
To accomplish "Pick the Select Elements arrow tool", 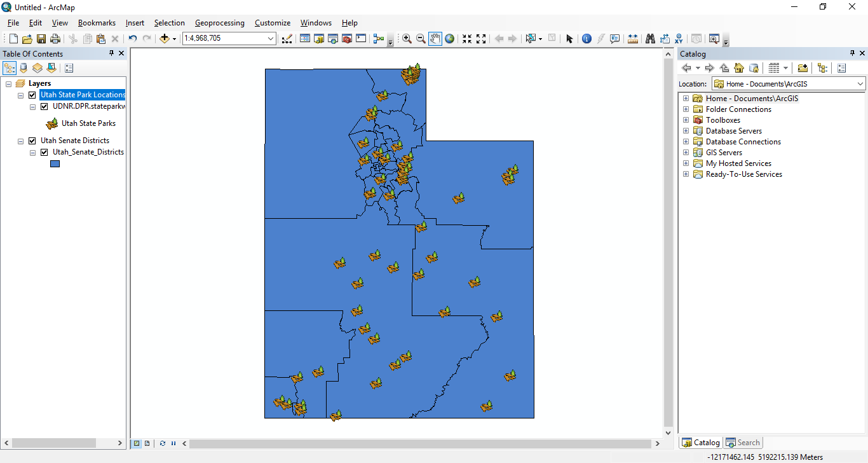I will coord(569,39).
